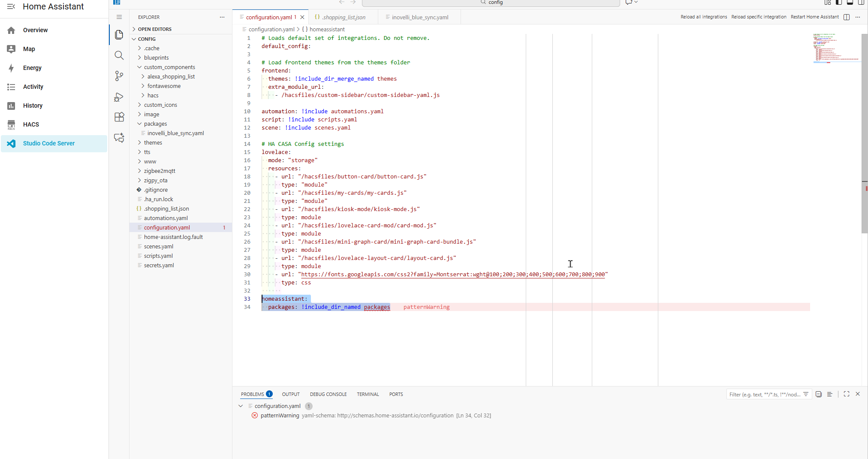Viewport: 868px width, 459px height.
Task: Maximize the bottom panel size
Action: [x=847, y=394]
